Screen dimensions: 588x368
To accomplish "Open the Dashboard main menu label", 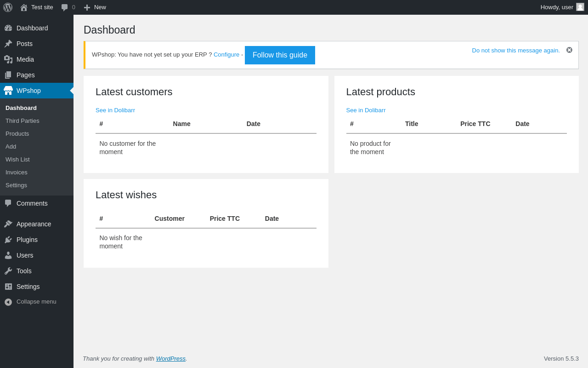I will (x=32, y=28).
